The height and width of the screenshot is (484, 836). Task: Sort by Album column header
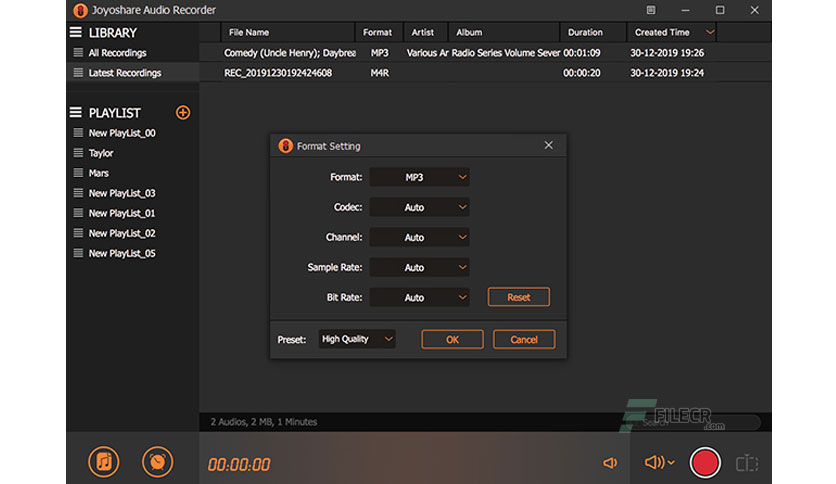coord(504,33)
